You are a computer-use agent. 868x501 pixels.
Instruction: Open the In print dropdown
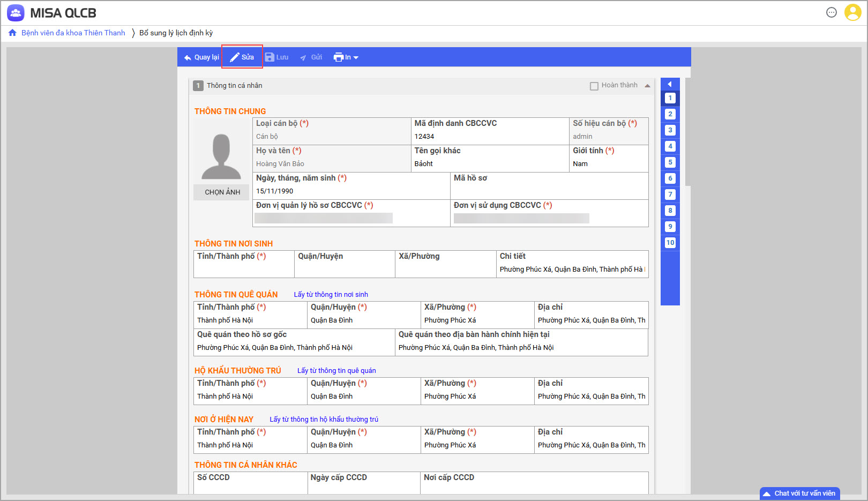tap(346, 57)
